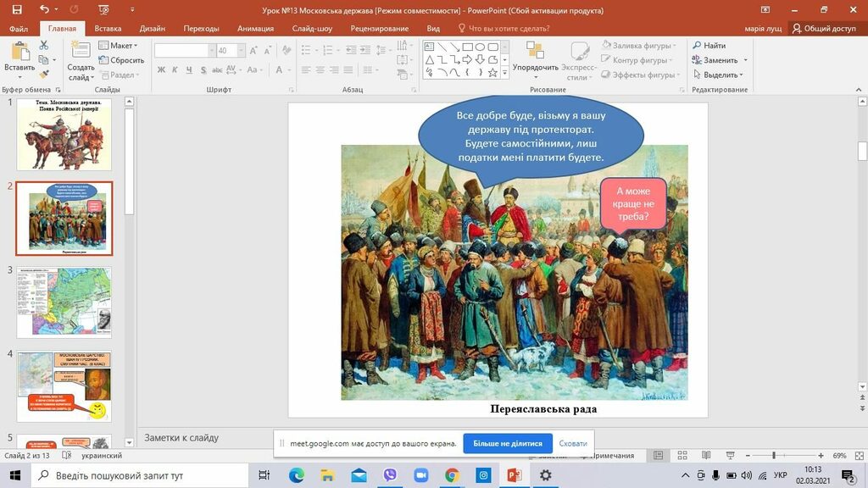The image size is (868, 488).
Task: Open Zoom app from the taskbar
Action: point(420,475)
